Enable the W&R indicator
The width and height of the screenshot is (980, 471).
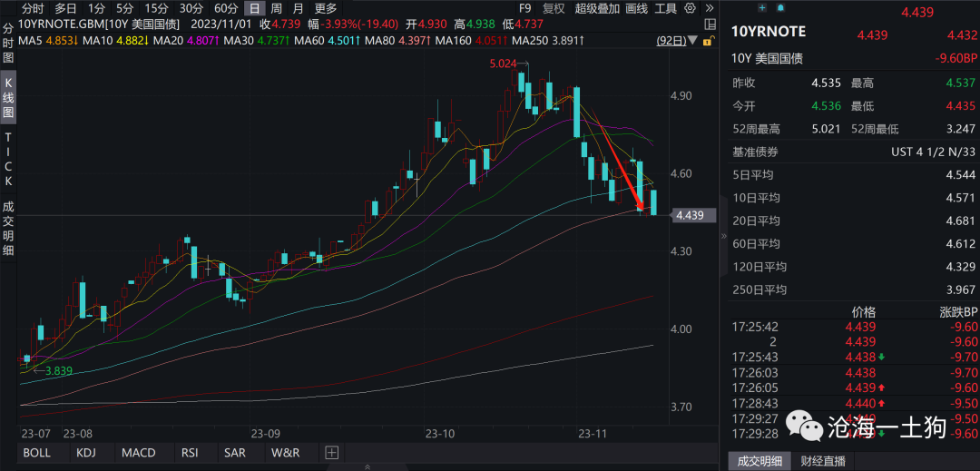point(286,452)
